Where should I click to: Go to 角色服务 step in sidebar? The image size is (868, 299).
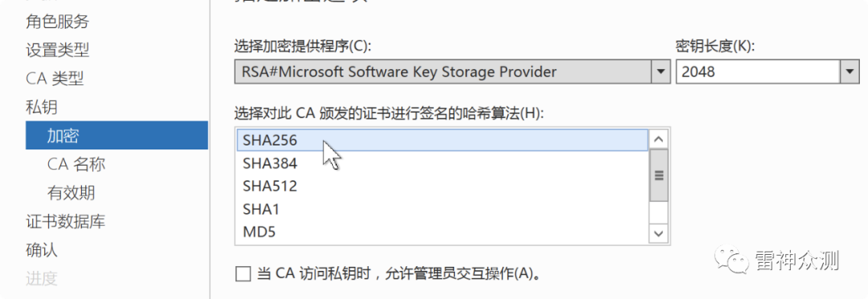tap(57, 22)
